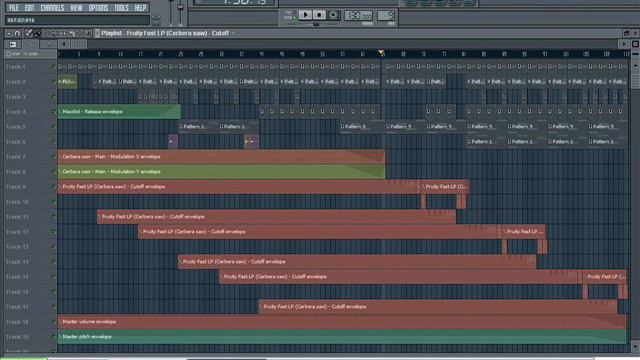Viewport: 640px width, 360px height.
Task: Click the square icon above vertical scrollbar
Action: pos(635,44)
